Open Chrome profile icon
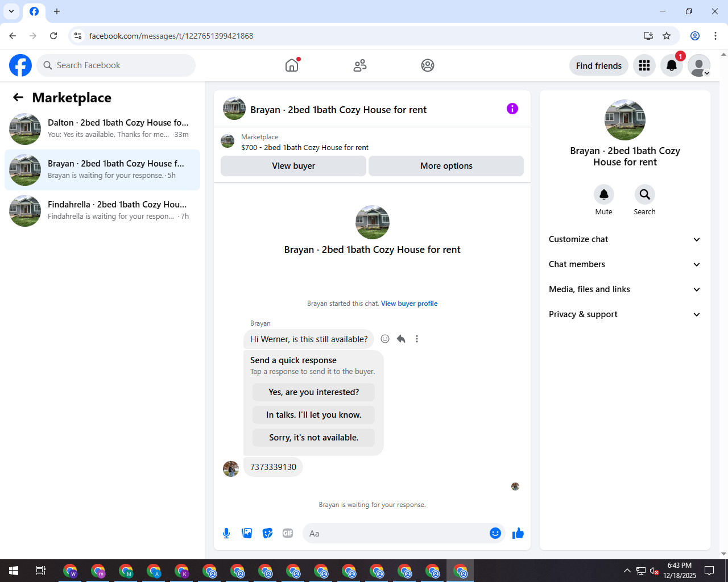 pyautogui.click(x=695, y=36)
